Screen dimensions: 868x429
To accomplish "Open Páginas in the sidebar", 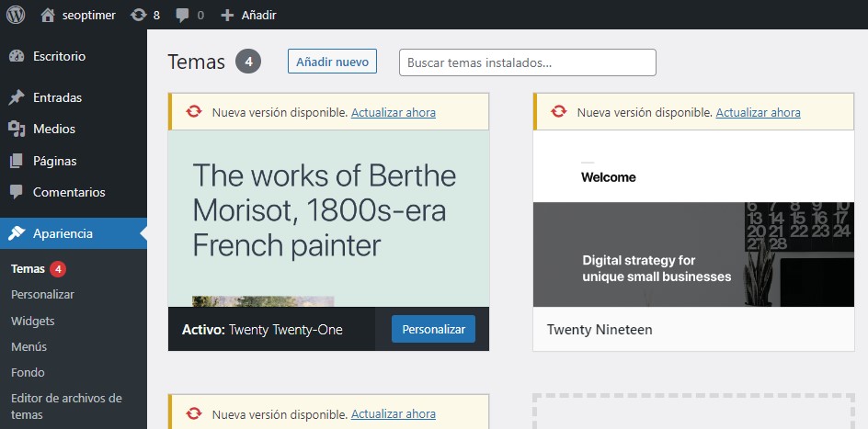I will click(54, 161).
